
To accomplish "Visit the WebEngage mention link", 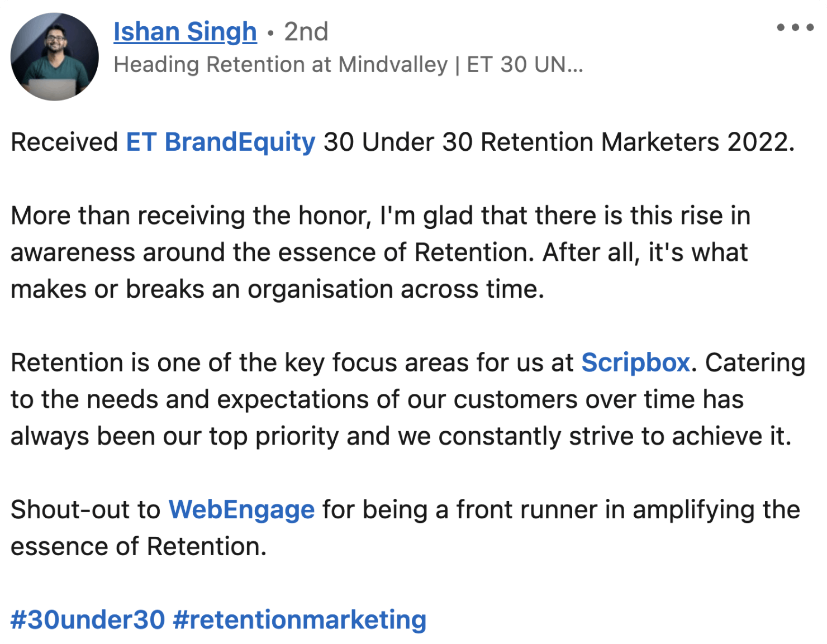I will [x=241, y=509].
